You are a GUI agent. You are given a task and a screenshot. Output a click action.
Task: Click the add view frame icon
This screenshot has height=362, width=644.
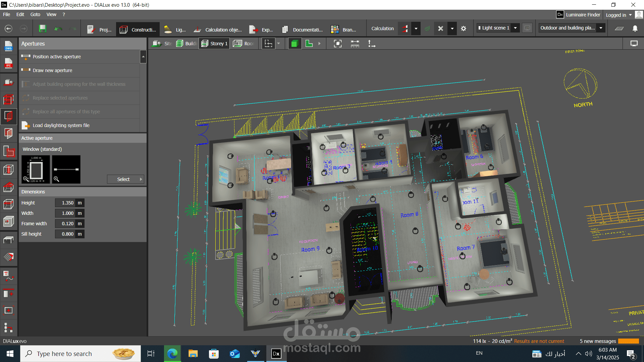point(8,310)
